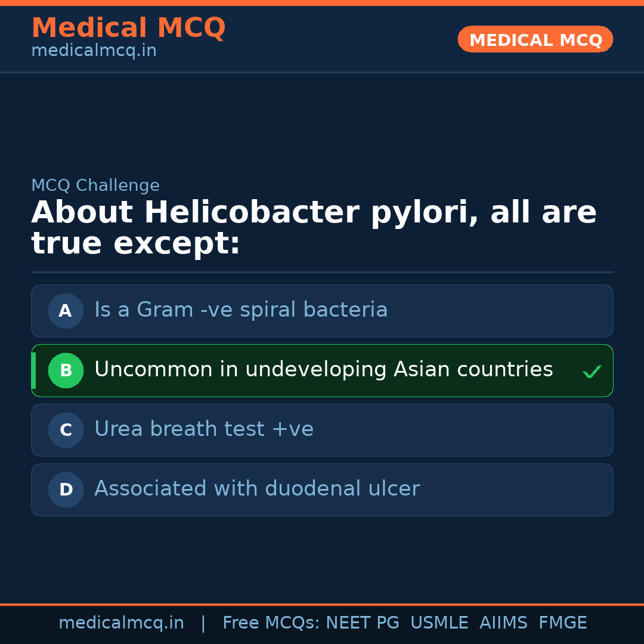Click the D letter circle icon

[66, 490]
